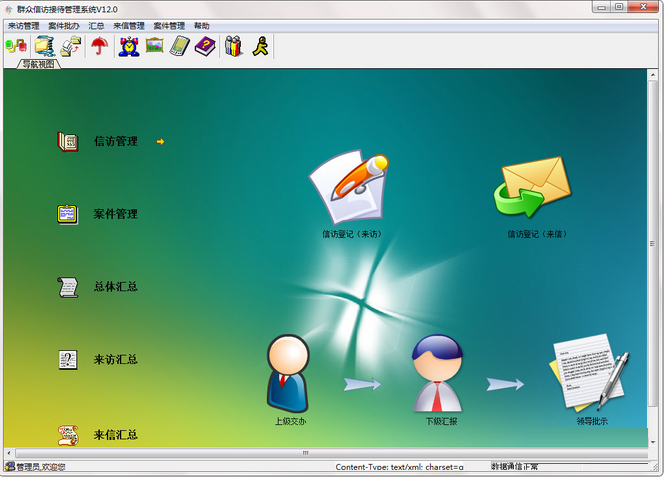The width and height of the screenshot is (664, 478).
Task: Click the vertical scrollbar up arrow
Action: 652,75
